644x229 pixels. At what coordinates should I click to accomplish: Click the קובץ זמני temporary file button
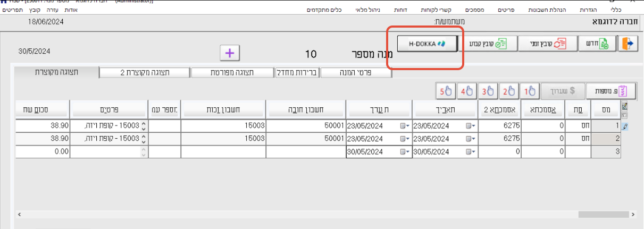pyautogui.click(x=547, y=44)
